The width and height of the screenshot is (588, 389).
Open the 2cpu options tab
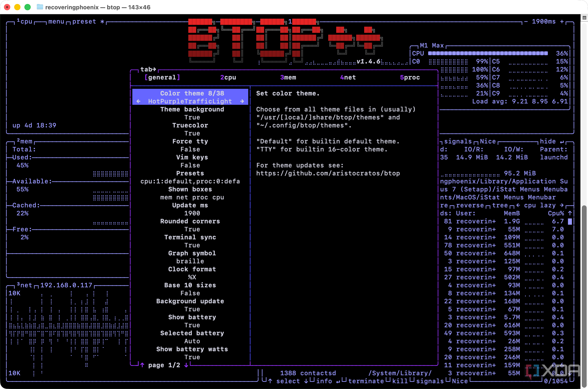click(228, 77)
